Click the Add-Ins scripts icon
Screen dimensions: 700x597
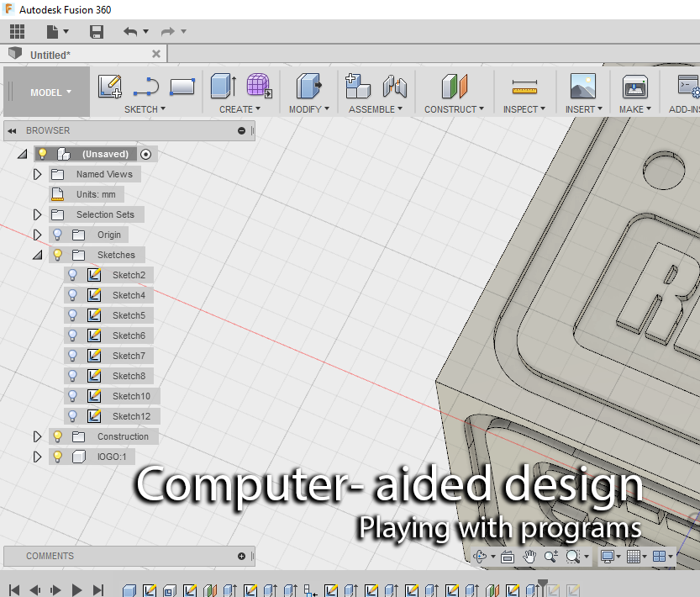688,86
